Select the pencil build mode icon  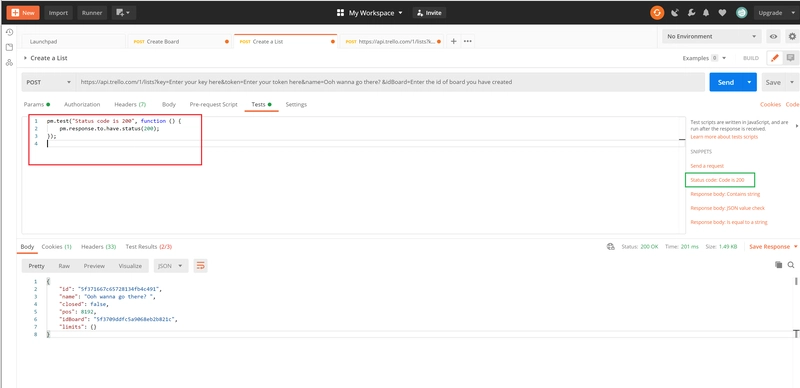[774, 58]
